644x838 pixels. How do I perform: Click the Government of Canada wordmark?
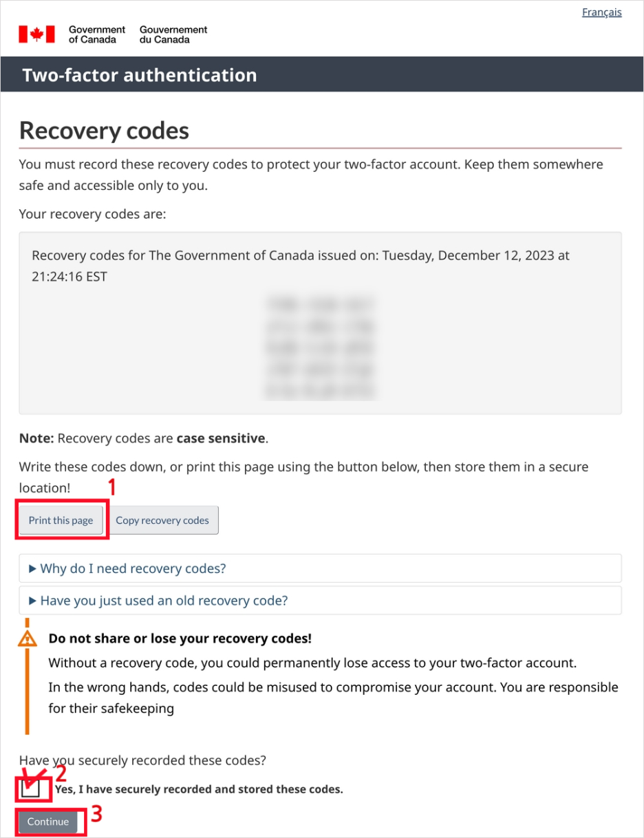click(x=96, y=34)
